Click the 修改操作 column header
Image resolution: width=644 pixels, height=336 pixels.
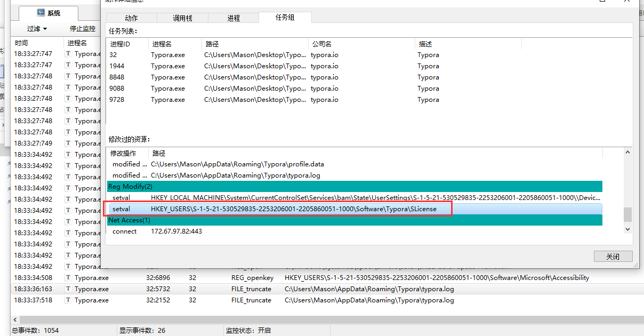(x=127, y=153)
